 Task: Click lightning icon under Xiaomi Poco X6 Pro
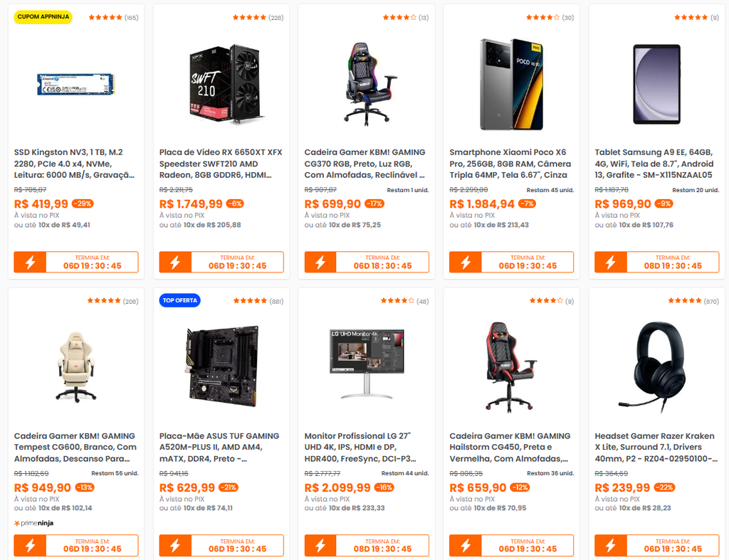pyautogui.click(x=466, y=262)
